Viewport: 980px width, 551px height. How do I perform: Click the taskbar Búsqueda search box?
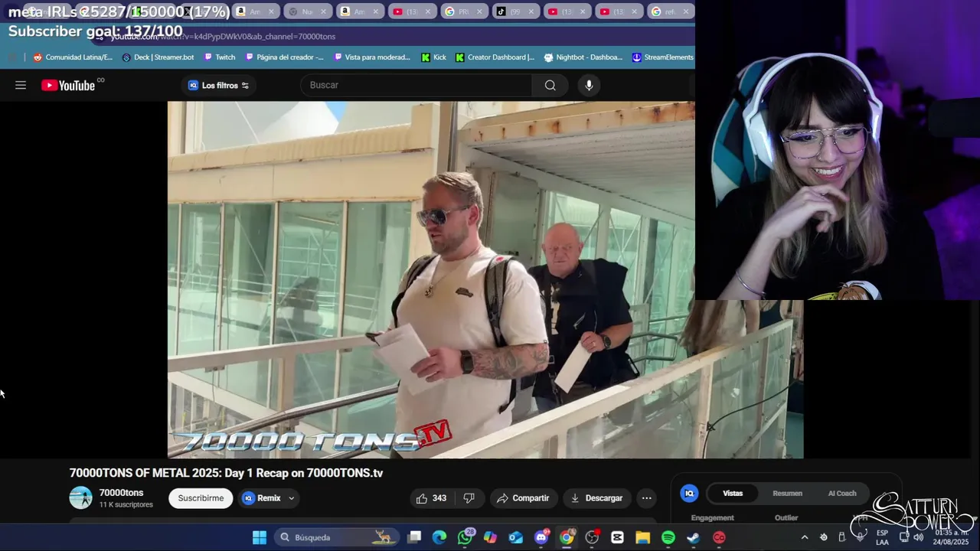[x=337, y=537]
